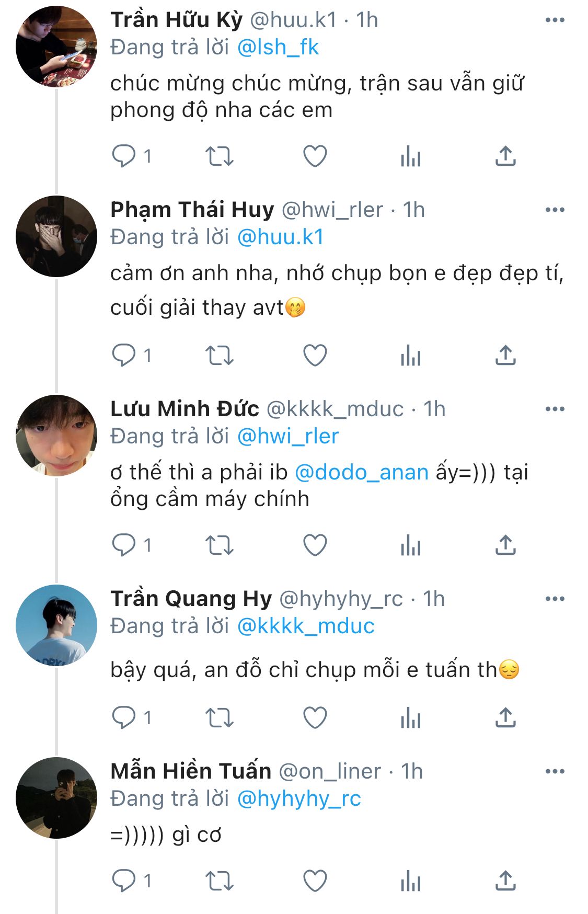The image size is (588, 914).
Task: View analytics for Phạm Thái Huy's tweet
Action: (x=411, y=356)
